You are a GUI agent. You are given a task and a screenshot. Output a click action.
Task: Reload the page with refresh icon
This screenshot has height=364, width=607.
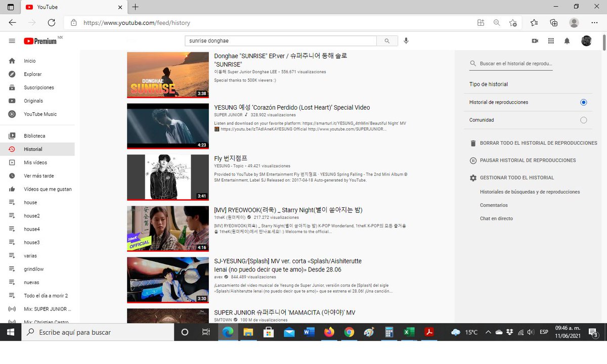tap(51, 23)
